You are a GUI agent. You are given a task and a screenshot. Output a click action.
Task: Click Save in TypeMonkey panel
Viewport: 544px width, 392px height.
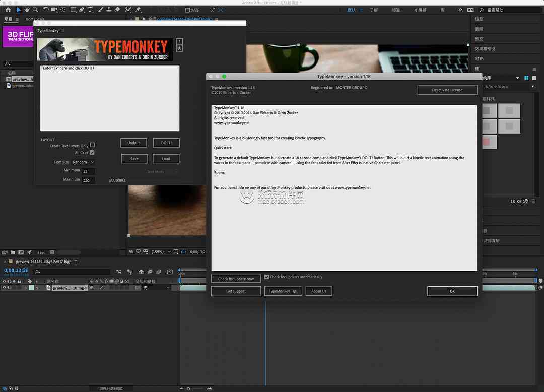134,159
